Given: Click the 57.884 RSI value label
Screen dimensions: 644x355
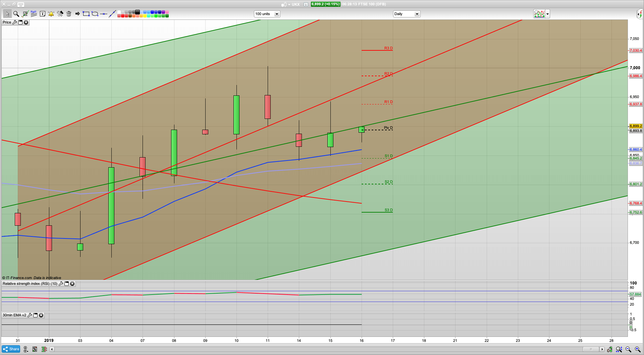Looking at the screenshot, I should coord(635,294).
